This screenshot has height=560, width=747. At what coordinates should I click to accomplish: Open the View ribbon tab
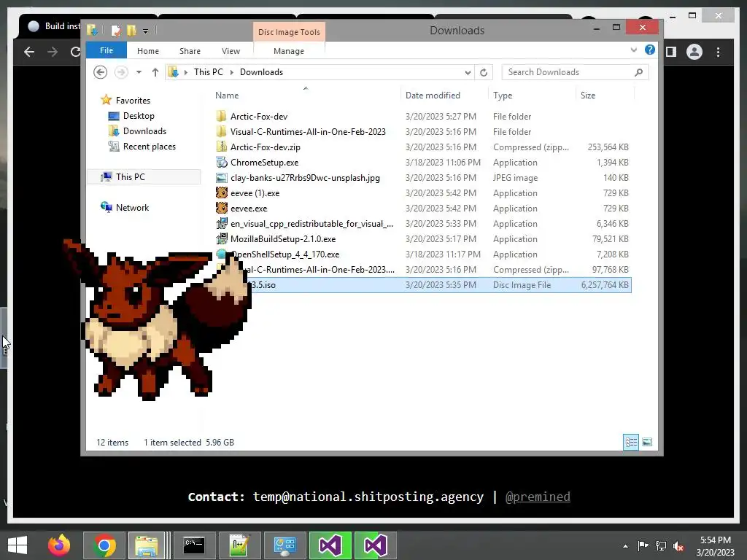tap(231, 51)
